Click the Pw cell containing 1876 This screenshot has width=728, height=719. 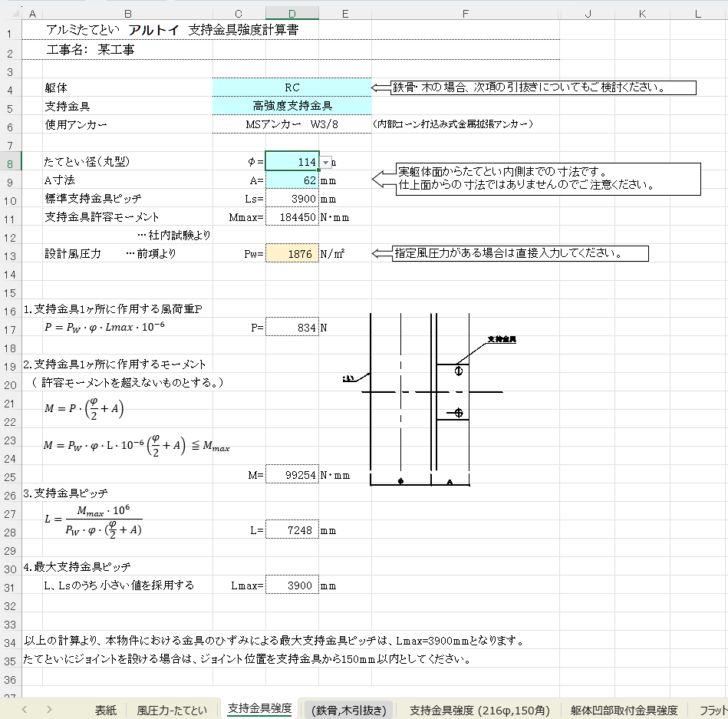[292, 253]
